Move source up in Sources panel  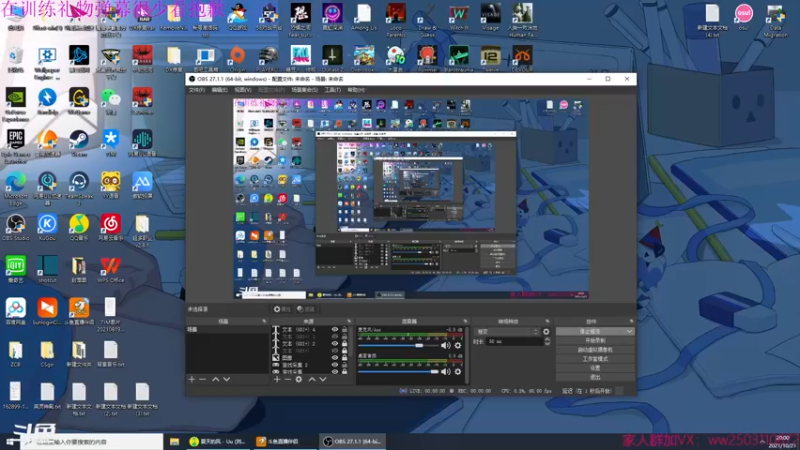pos(312,380)
